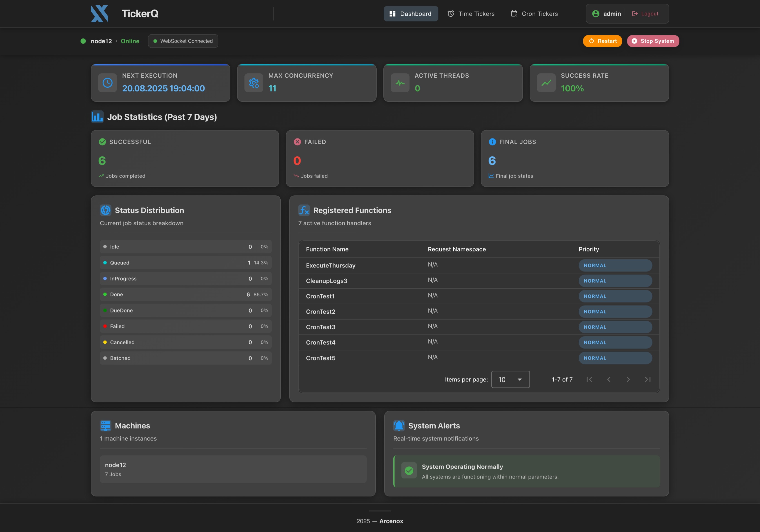
Task: Click the Machines server icon
Action: tap(105, 426)
